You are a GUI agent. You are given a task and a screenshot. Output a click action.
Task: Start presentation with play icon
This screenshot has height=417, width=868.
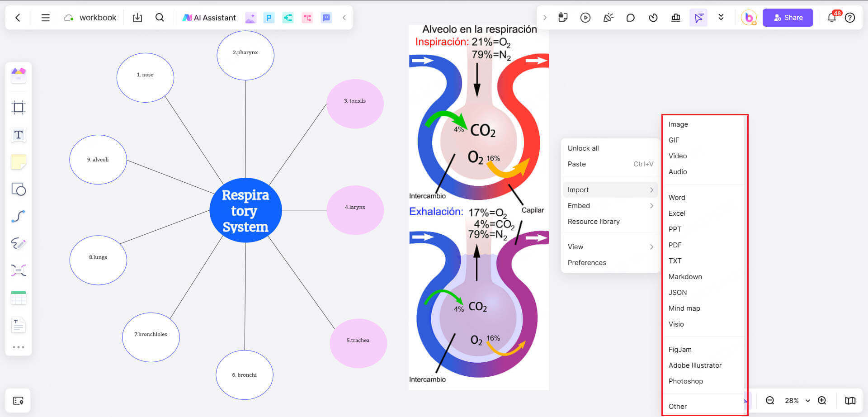pos(585,18)
